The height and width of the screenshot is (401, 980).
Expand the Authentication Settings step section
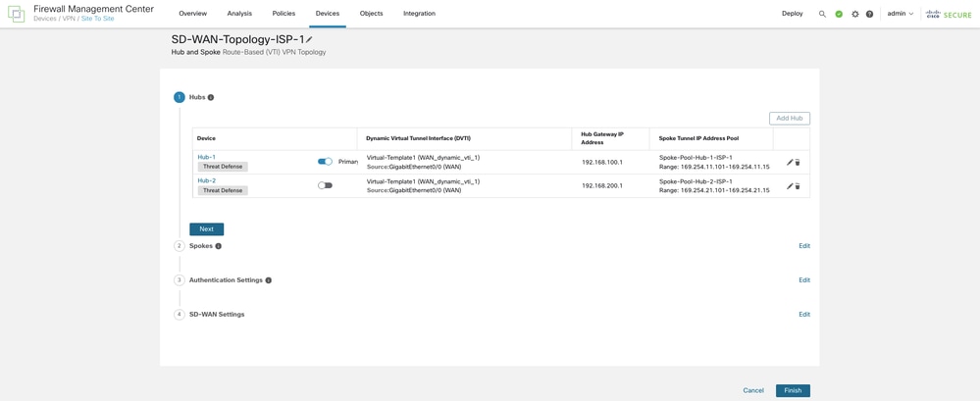click(226, 280)
